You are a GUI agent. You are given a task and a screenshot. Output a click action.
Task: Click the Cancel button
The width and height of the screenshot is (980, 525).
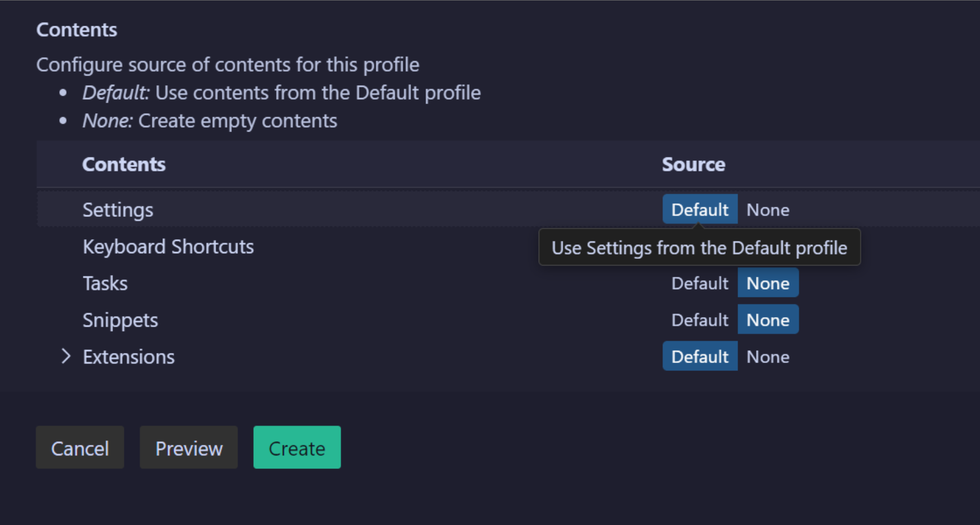pyautogui.click(x=80, y=448)
